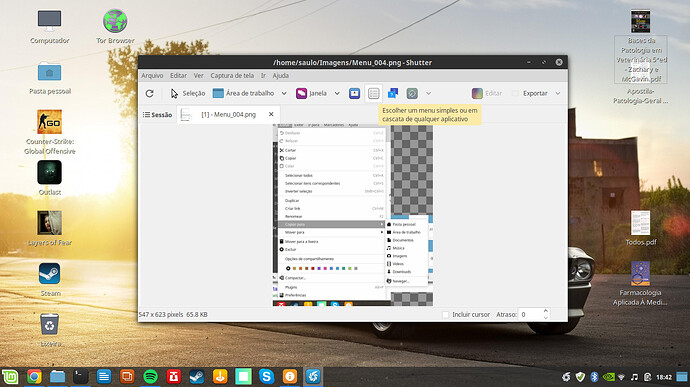Select Bases da Patologia em Veterinária PDF
This screenshot has width=690, height=387.
coord(641,46)
